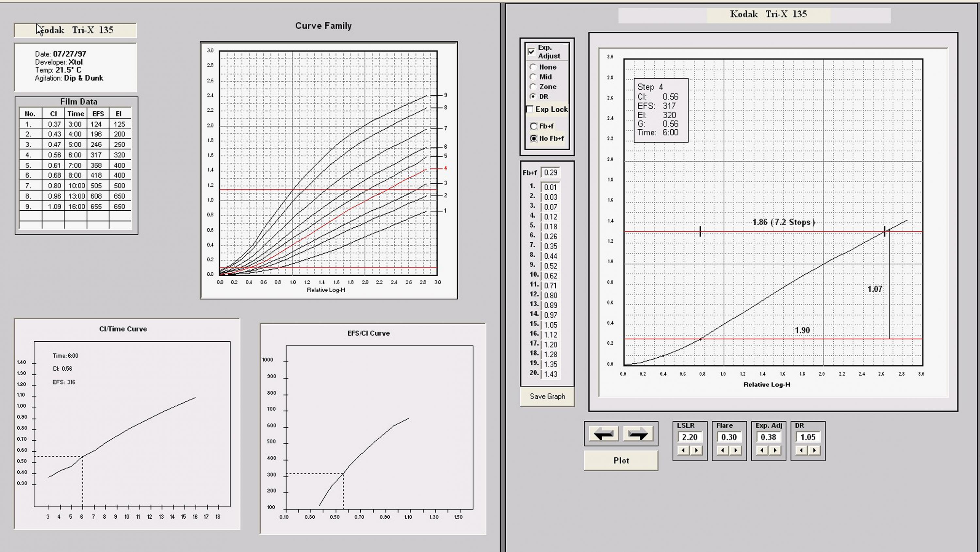Toggle the Exp. Adjust checkbox
This screenshot has height=552, width=980.
pos(531,52)
